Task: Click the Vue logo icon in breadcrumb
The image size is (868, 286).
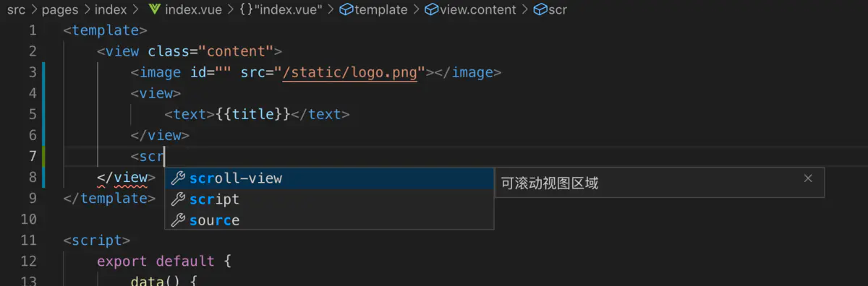Action: coord(154,9)
